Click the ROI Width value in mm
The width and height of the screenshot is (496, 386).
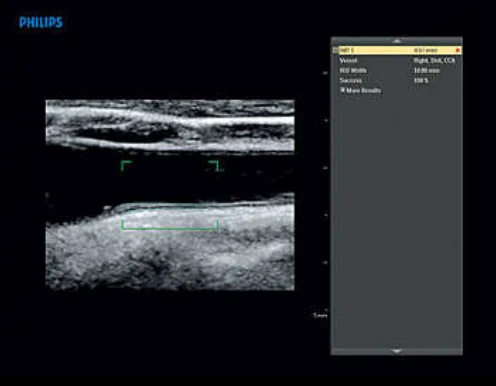click(427, 70)
